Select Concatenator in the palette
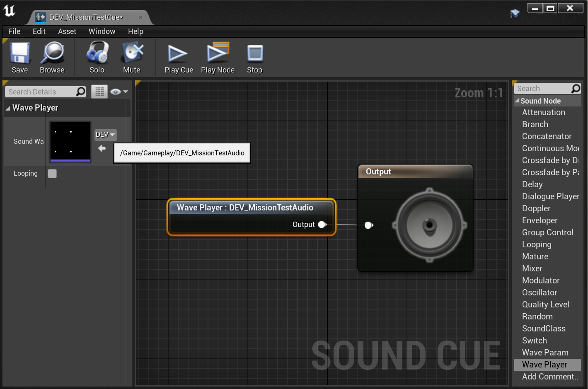This screenshot has width=588, height=389. click(547, 136)
